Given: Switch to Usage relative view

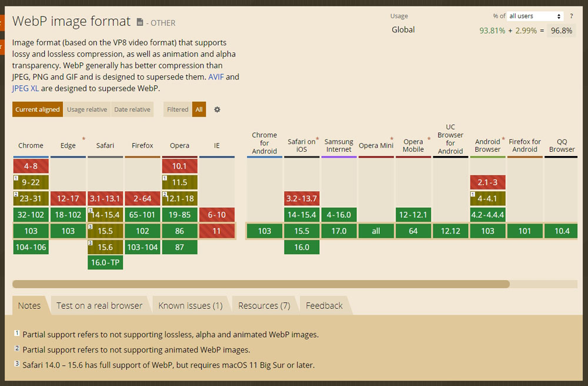Looking at the screenshot, I should 87,109.
